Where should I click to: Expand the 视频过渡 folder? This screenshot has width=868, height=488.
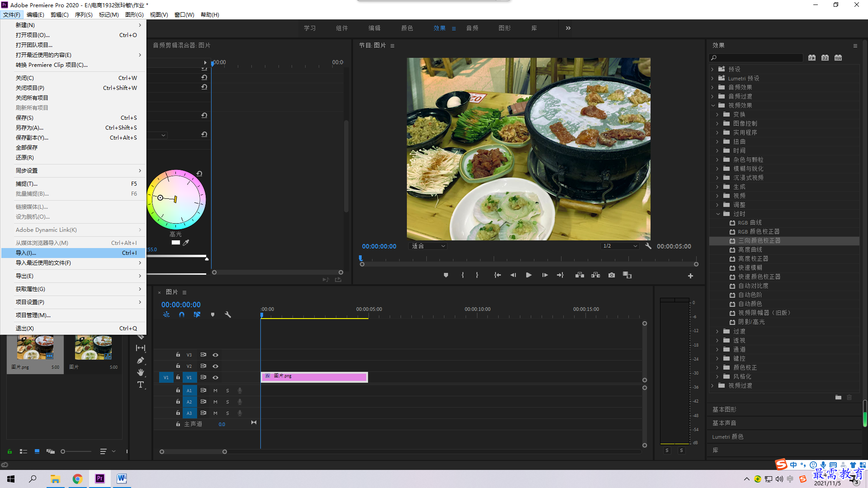click(712, 385)
